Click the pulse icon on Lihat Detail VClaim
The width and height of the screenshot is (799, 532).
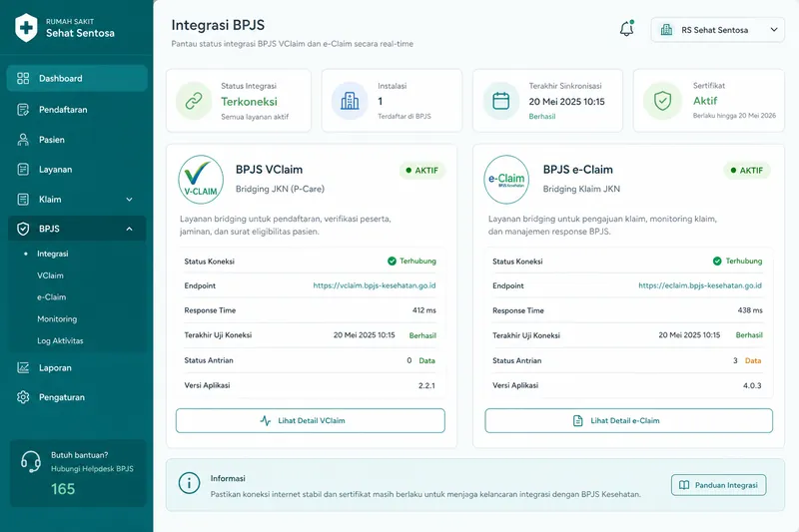tap(266, 420)
